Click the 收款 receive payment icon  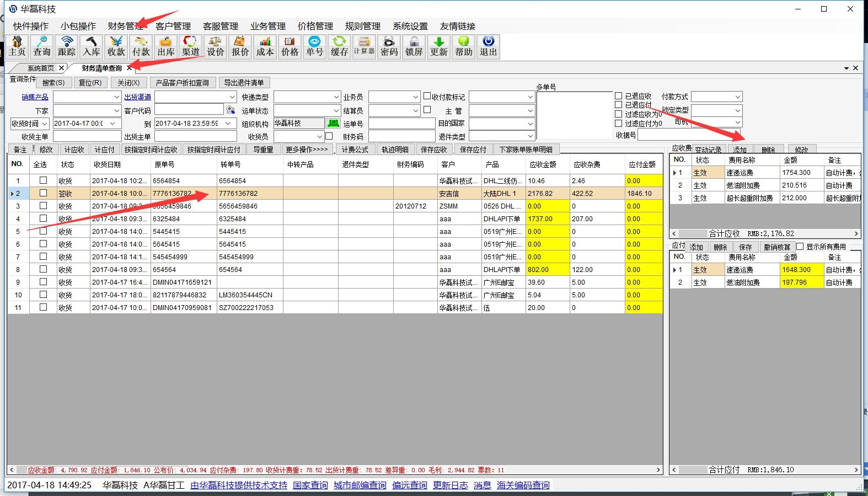point(116,46)
